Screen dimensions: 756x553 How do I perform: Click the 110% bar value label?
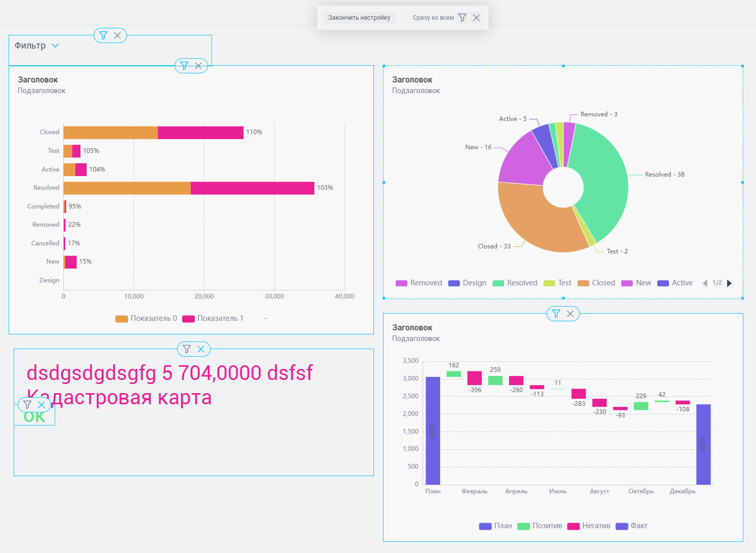point(254,132)
